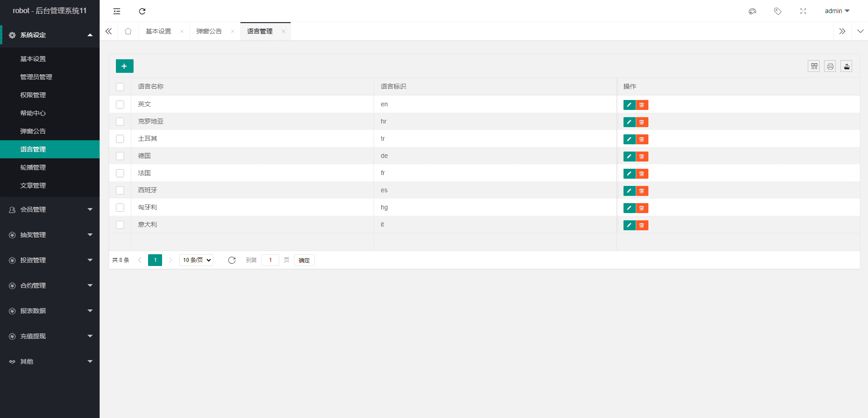The image size is (868, 418).
Task: Click the print table icon
Action: coord(830,66)
